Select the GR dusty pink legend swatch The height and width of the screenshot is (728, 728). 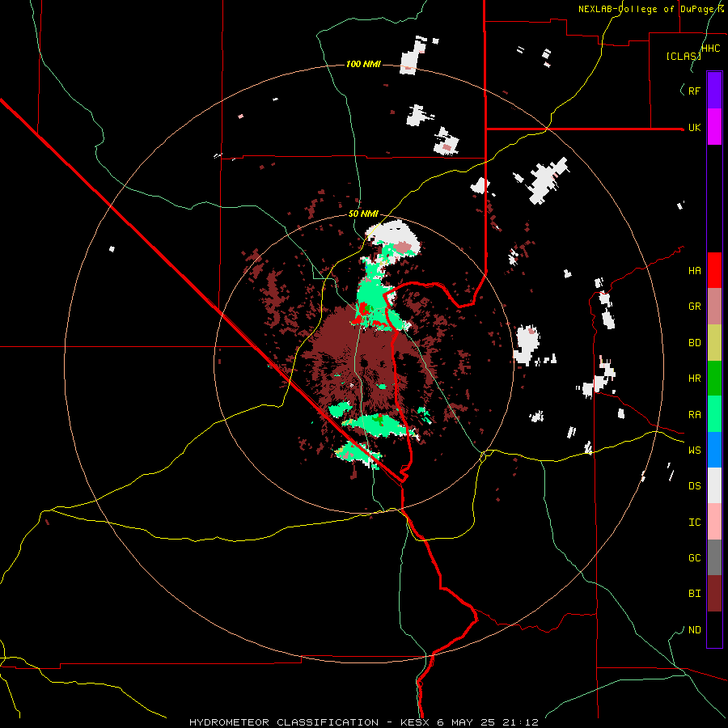click(x=714, y=307)
